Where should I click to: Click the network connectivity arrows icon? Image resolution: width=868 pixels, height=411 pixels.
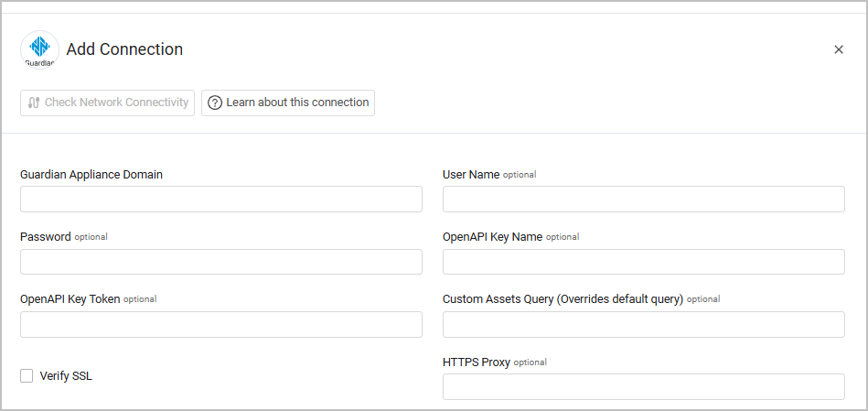[34, 103]
